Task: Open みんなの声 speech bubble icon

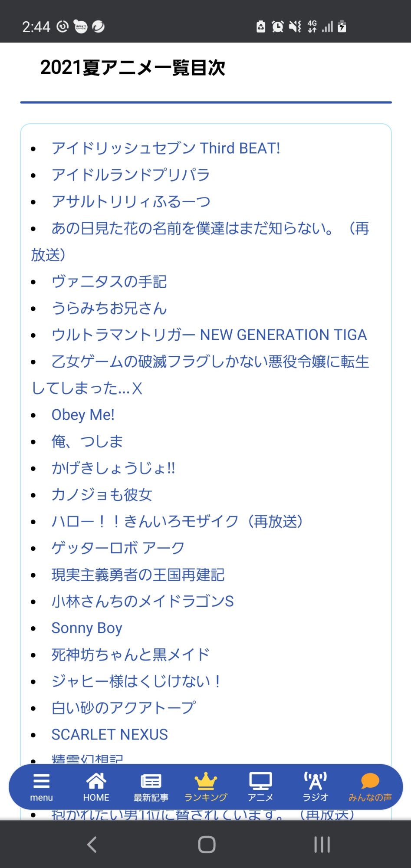Action: pyautogui.click(x=370, y=782)
